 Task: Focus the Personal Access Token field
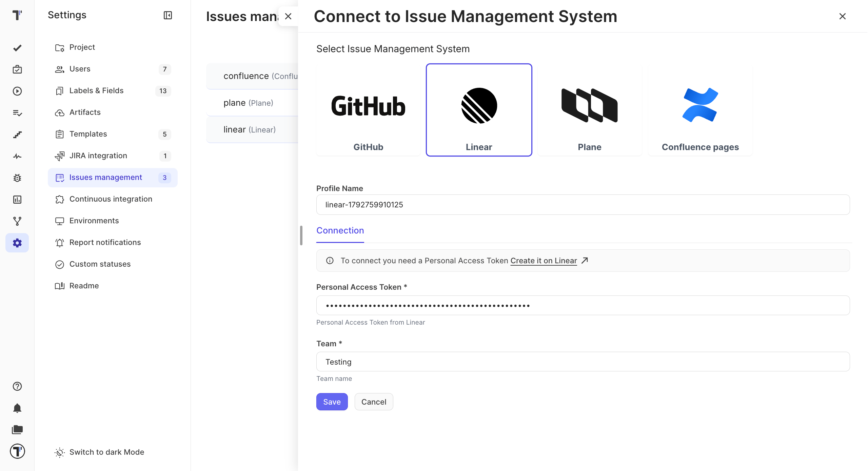pyautogui.click(x=583, y=305)
